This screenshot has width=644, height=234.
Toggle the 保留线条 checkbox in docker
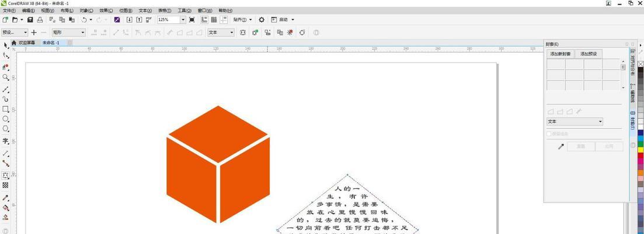pos(549,133)
